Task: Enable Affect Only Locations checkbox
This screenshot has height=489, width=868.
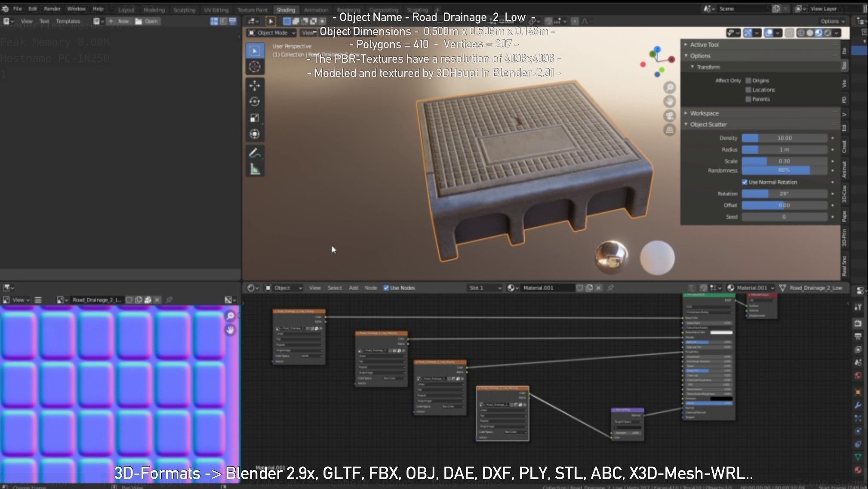Action: (748, 90)
